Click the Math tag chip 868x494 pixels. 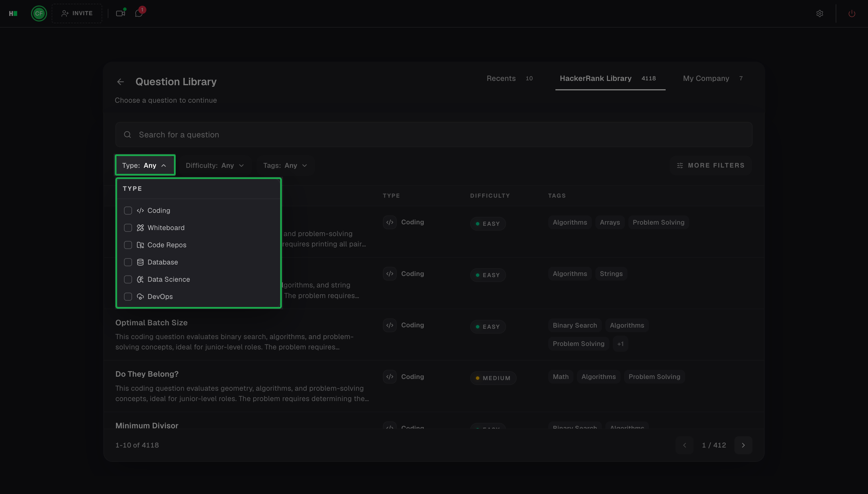point(561,377)
